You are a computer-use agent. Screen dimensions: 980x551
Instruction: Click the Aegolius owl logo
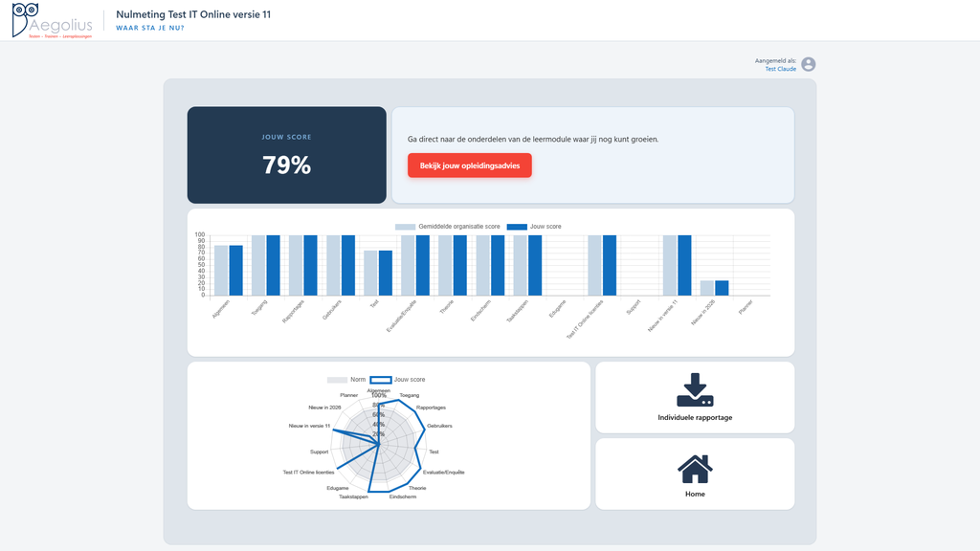click(x=52, y=20)
